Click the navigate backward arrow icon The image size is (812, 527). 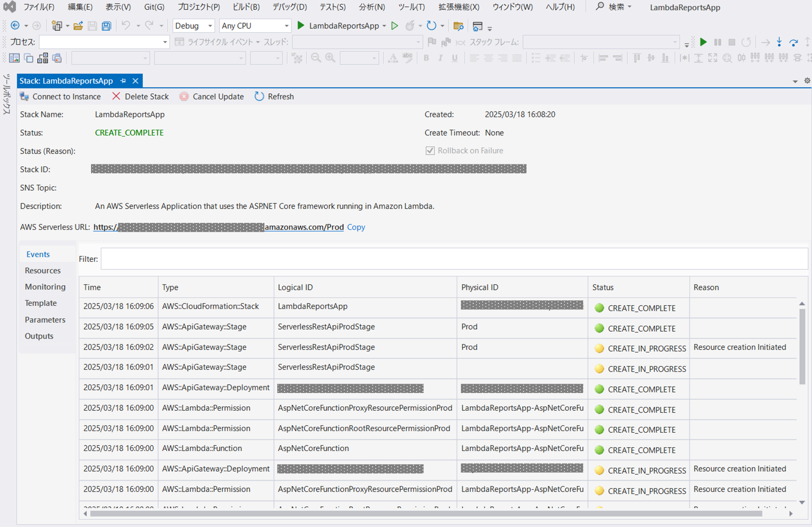(15, 26)
